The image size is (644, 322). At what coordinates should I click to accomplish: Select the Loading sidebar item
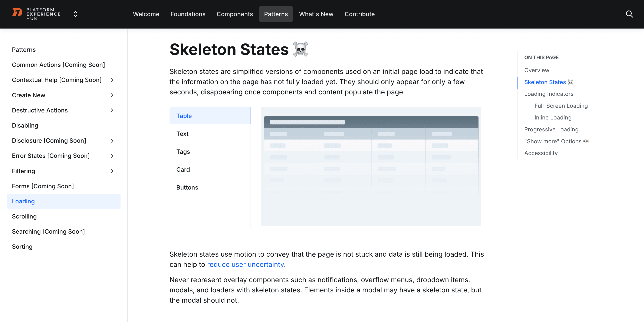click(x=63, y=201)
